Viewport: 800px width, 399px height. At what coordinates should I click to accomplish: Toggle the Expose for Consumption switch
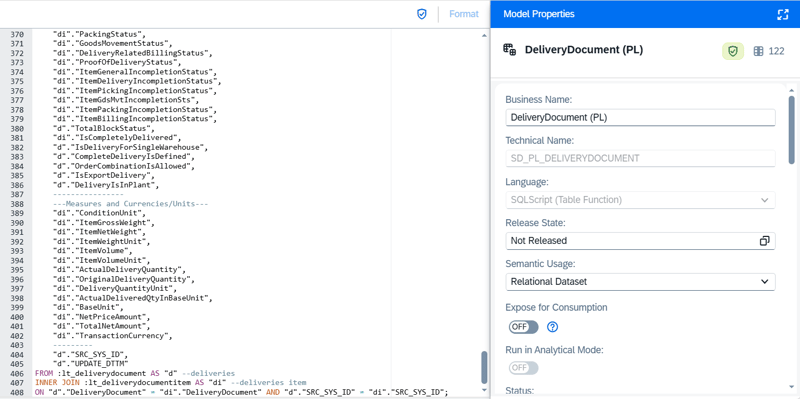(x=523, y=327)
